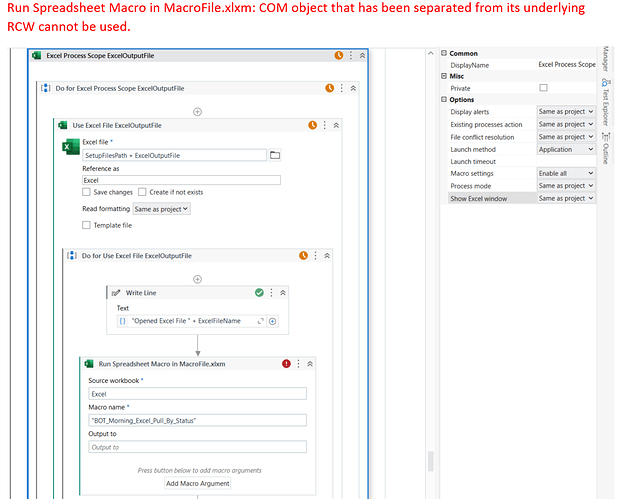Click the sequence icon beside Do for Excel Process Scope
637x499 pixels.
[46, 88]
